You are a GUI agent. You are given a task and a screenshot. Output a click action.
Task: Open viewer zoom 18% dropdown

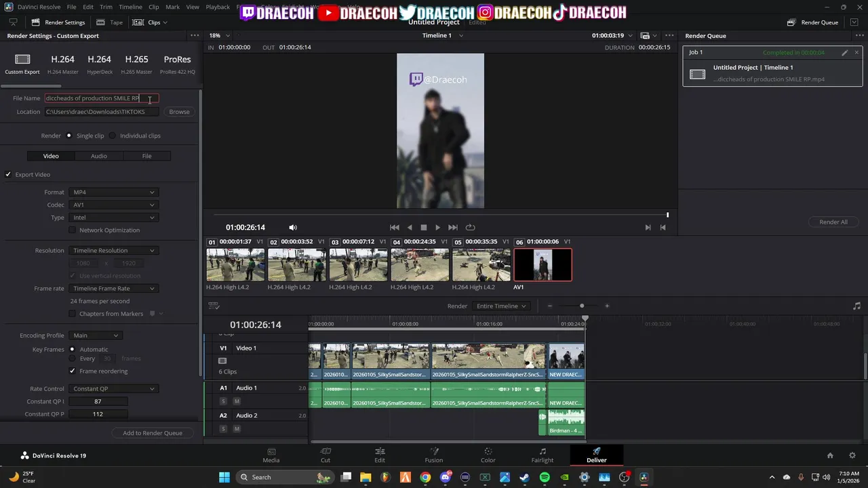tap(219, 35)
